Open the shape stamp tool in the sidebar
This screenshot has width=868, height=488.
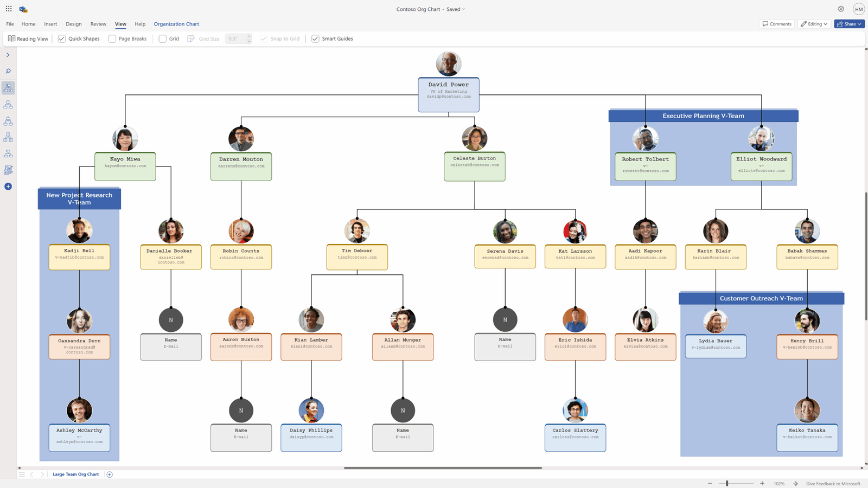coord(8,170)
